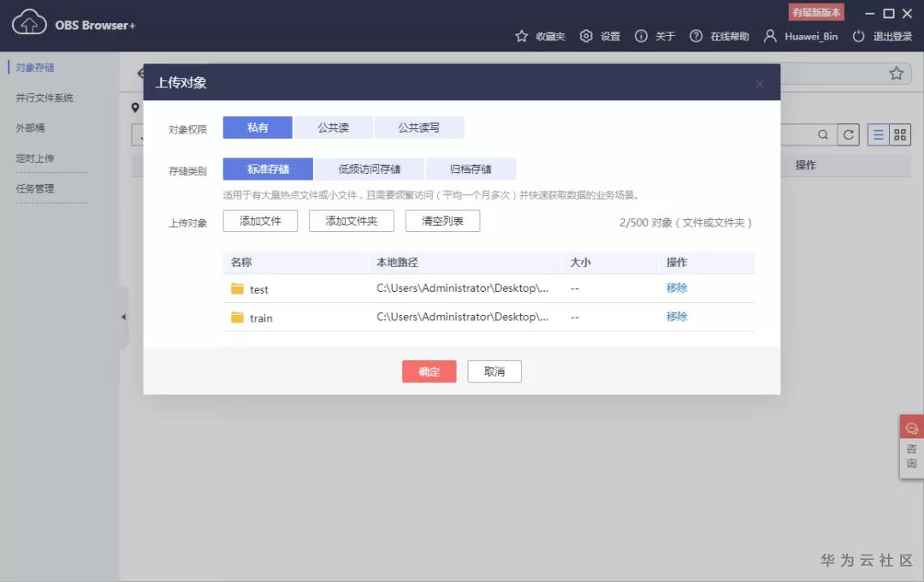
Task: Select 标准存储 storage class
Action: [268, 169]
